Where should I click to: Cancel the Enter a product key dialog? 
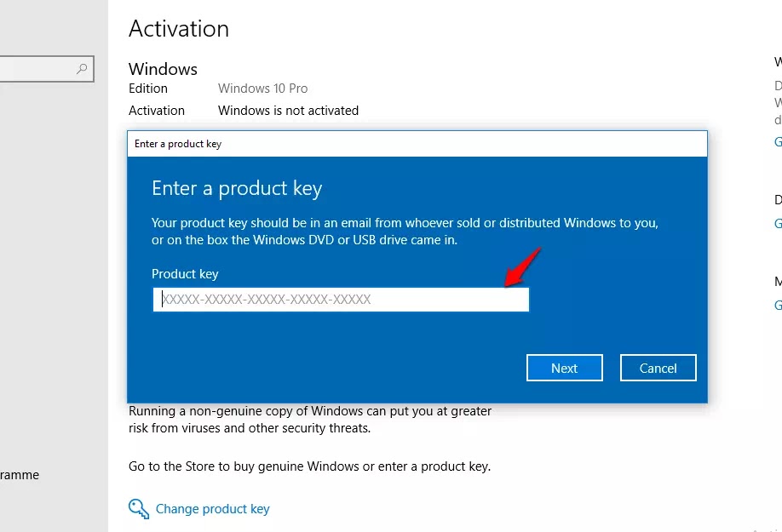(658, 368)
